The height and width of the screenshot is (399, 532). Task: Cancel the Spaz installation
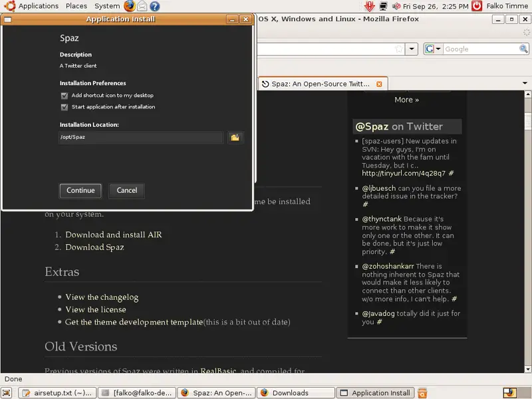[127, 190]
